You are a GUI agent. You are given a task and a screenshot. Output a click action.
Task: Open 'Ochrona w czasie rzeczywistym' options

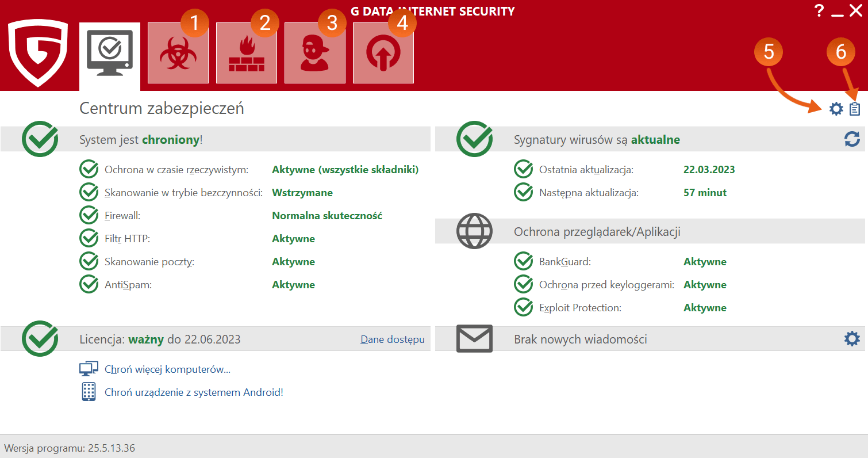point(176,170)
